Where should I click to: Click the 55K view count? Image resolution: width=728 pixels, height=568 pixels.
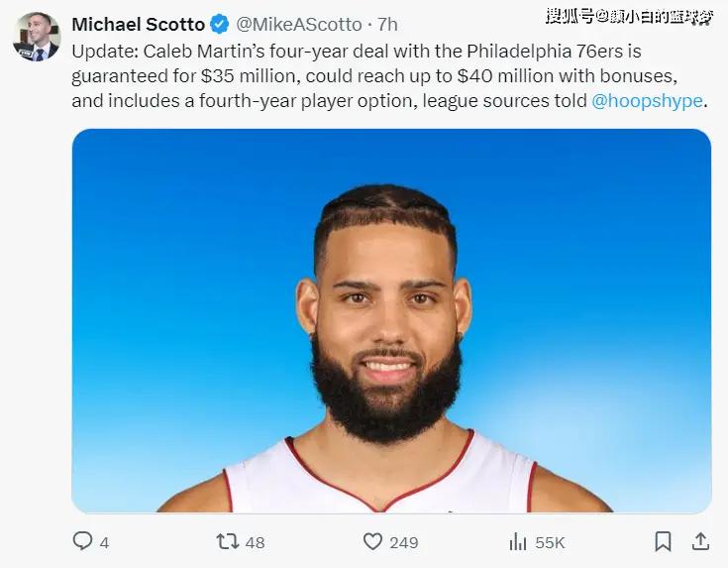tap(550, 542)
